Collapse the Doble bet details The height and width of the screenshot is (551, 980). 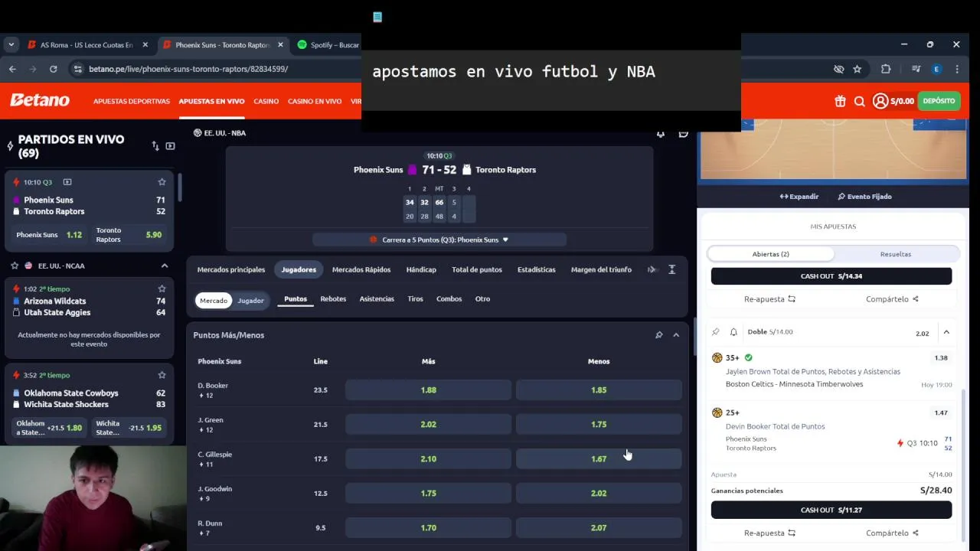pyautogui.click(x=946, y=332)
